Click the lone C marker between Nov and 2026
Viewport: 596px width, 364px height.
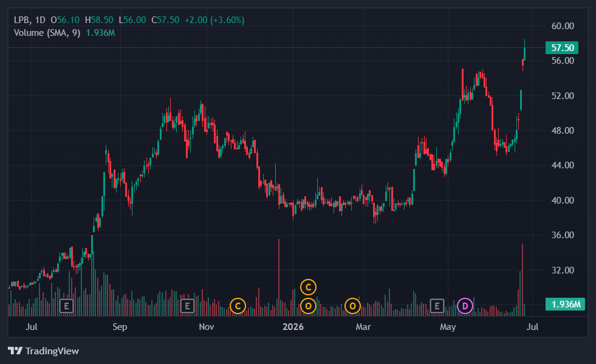pyautogui.click(x=238, y=306)
